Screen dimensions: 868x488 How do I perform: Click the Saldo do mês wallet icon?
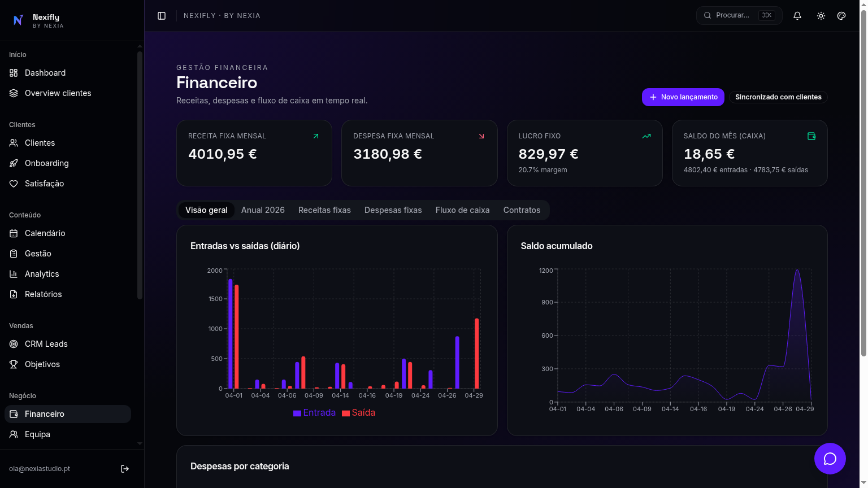811,136
